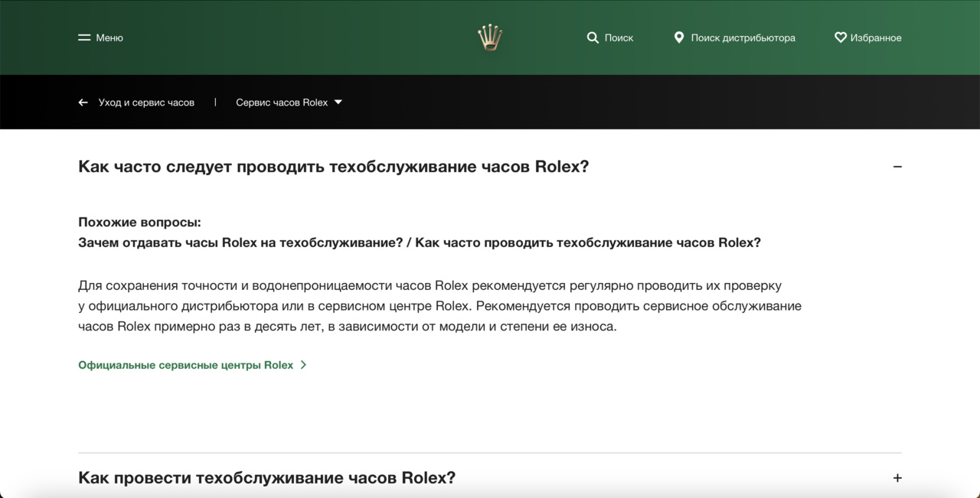
Task: Click the Rolex crown logo
Action: [489, 37]
